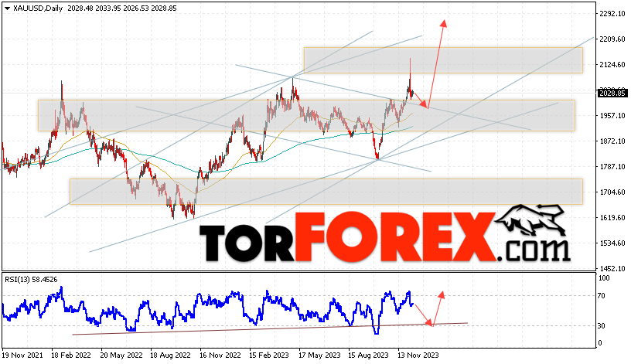
Task: Click the dropdown triangle before XAUUSD,Daily
Action: point(7,9)
